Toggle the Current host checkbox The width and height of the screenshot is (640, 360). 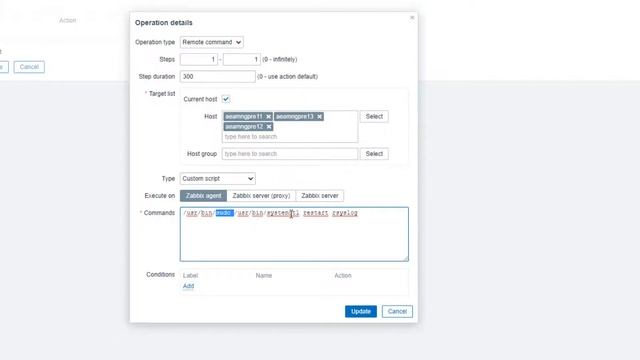[226, 99]
